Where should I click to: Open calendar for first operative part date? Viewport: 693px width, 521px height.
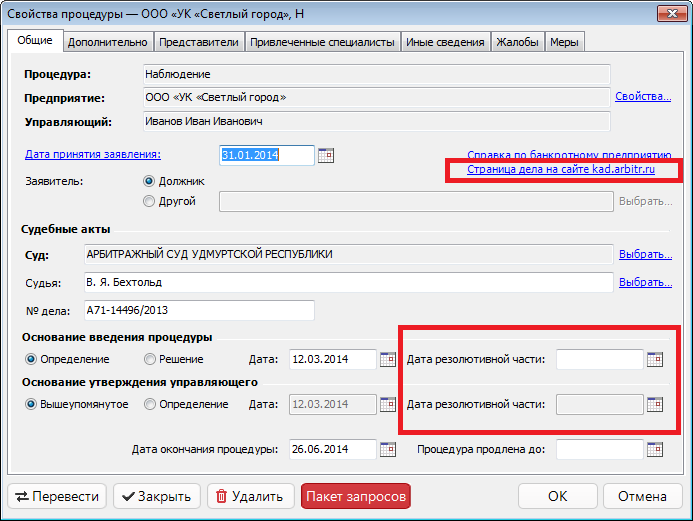(655, 359)
